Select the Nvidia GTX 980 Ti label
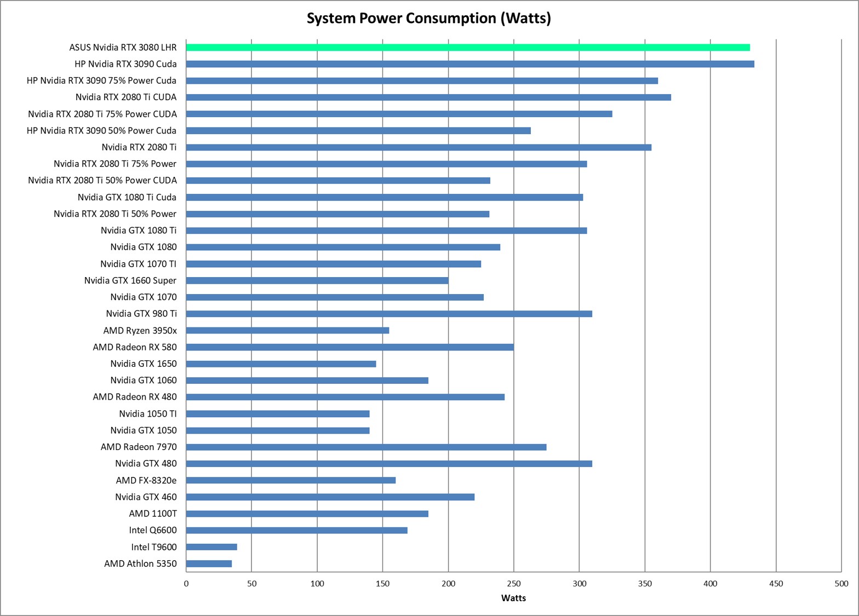Viewport: 859px width, 616px height. (141, 314)
